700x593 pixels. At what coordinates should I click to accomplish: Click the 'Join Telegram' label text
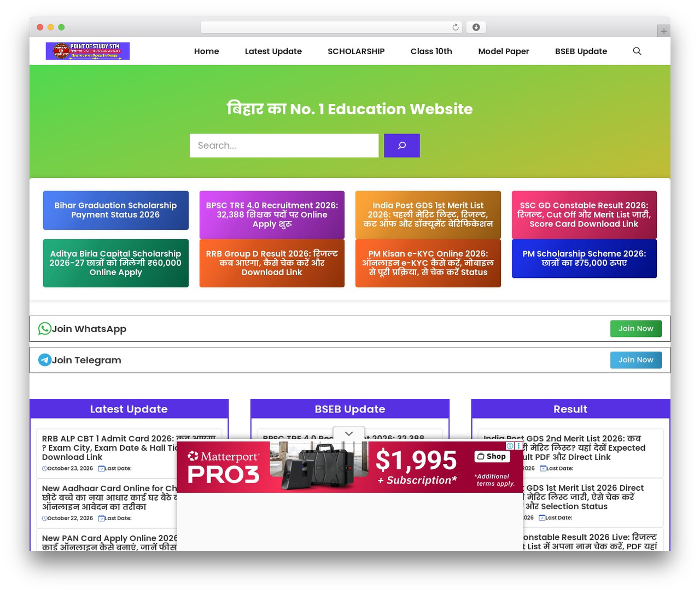pyautogui.click(x=86, y=360)
